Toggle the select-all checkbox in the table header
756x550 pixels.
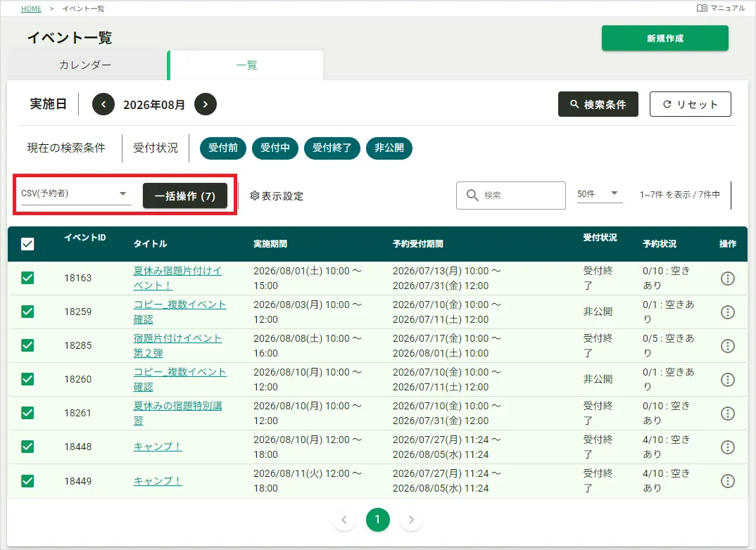(x=27, y=243)
